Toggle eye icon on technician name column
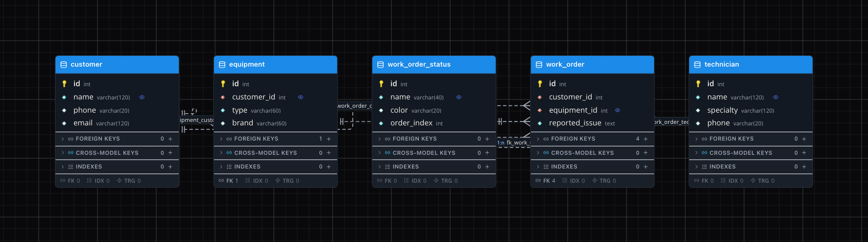 point(776,97)
